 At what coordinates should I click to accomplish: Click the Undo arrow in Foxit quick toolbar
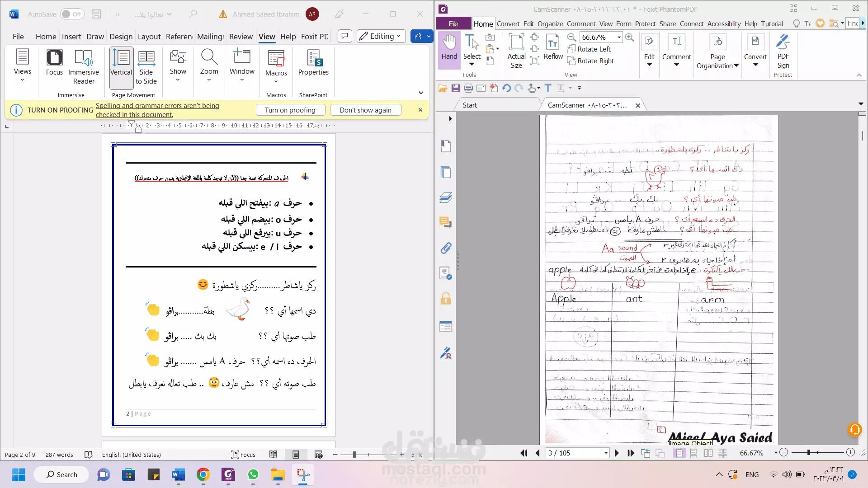(x=506, y=88)
